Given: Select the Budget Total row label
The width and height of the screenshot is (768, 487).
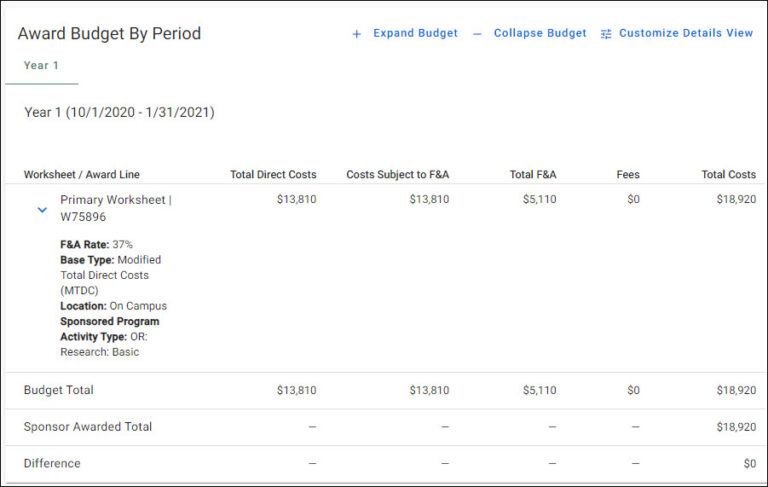Looking at the screenshot, I should (59, 390).
